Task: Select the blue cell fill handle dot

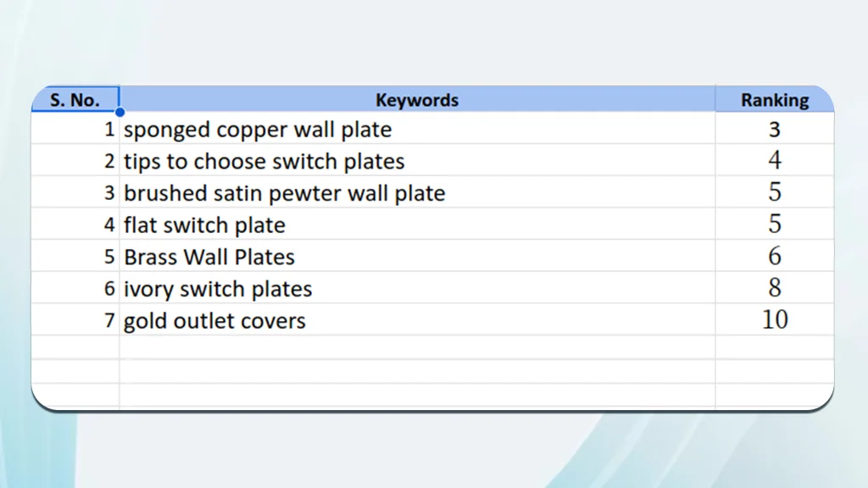Action: pos(120,112)
